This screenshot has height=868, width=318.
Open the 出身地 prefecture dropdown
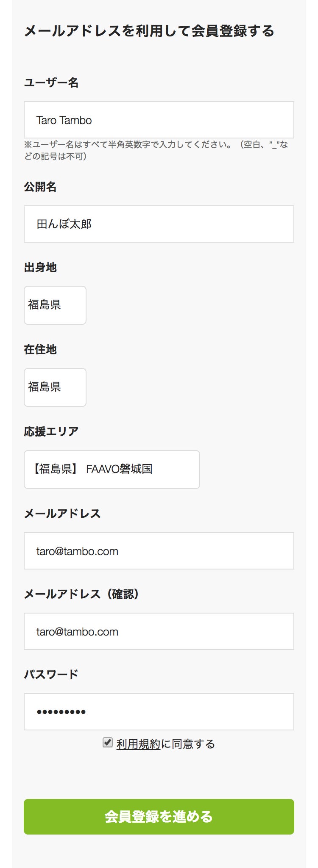click(x=55, y=305)
